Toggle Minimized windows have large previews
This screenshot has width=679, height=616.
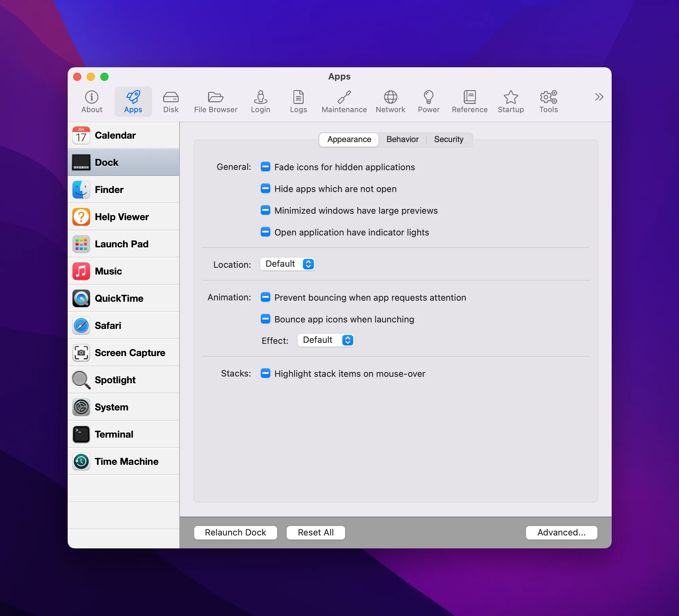pos(265,210)
